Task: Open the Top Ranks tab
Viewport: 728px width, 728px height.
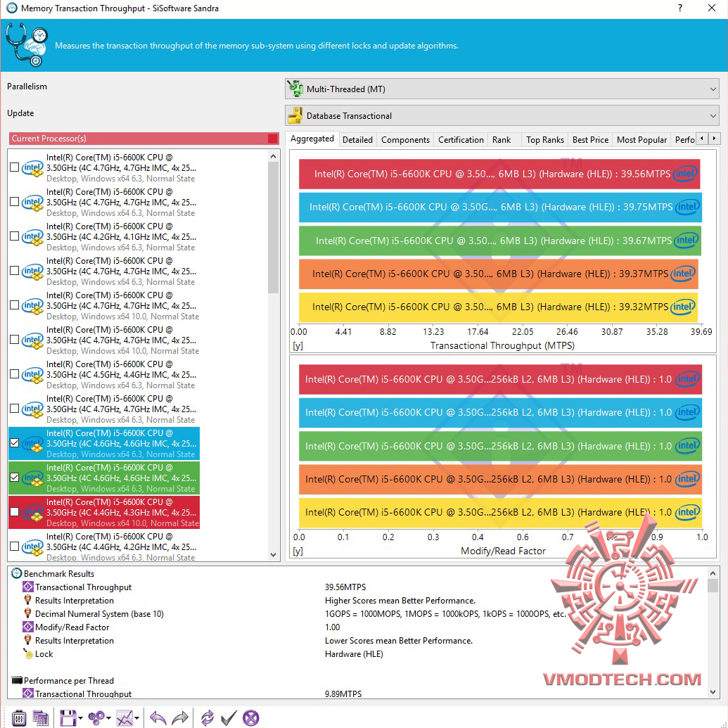Action: click(544, 140)
